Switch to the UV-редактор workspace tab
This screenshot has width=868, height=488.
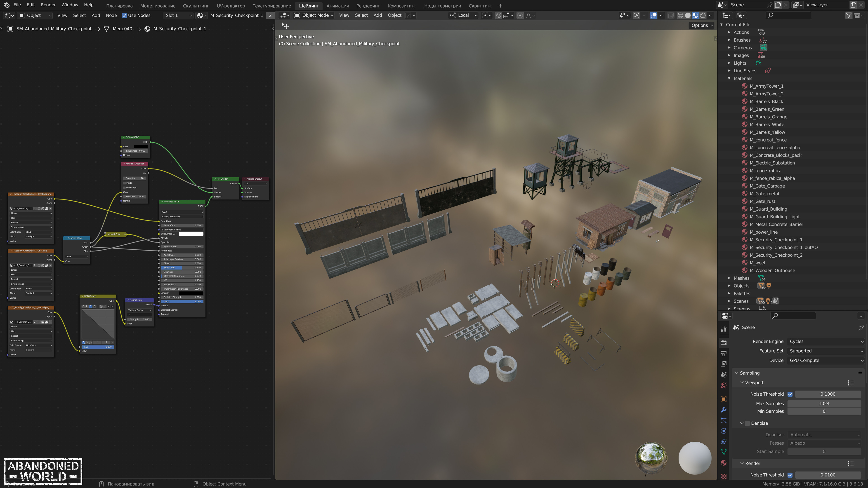tap(231, 6)
